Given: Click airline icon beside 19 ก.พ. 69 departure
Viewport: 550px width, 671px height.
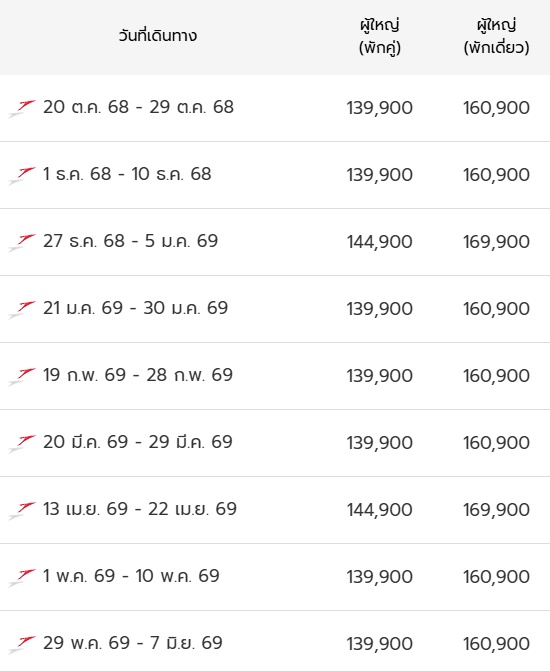Looking at the screenshot, I should (x=22, y=376).
